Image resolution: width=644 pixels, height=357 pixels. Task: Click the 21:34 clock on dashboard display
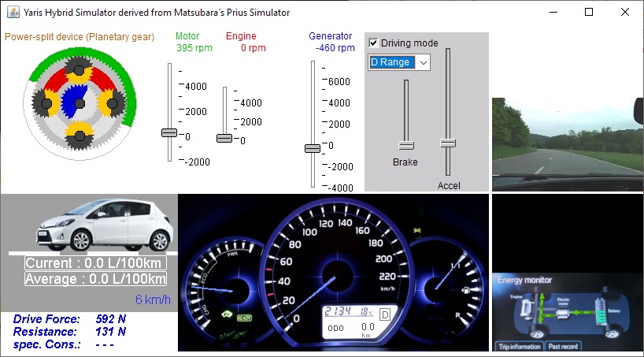(336, 311)
